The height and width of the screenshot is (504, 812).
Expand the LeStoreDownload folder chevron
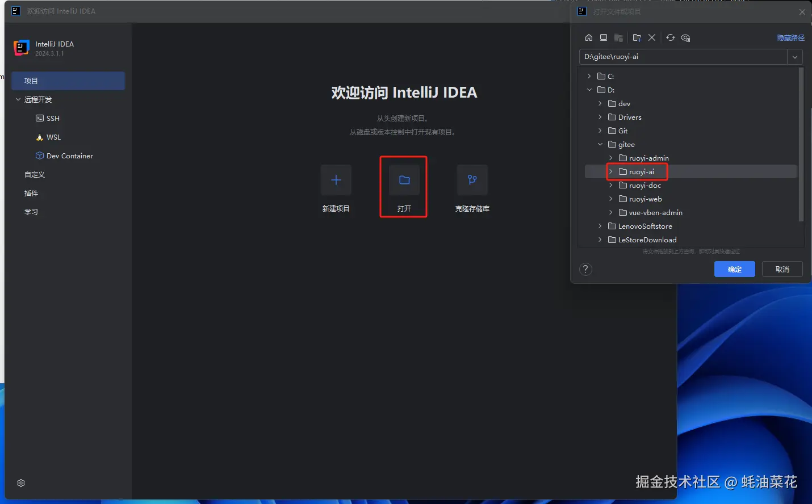point(600,240)
